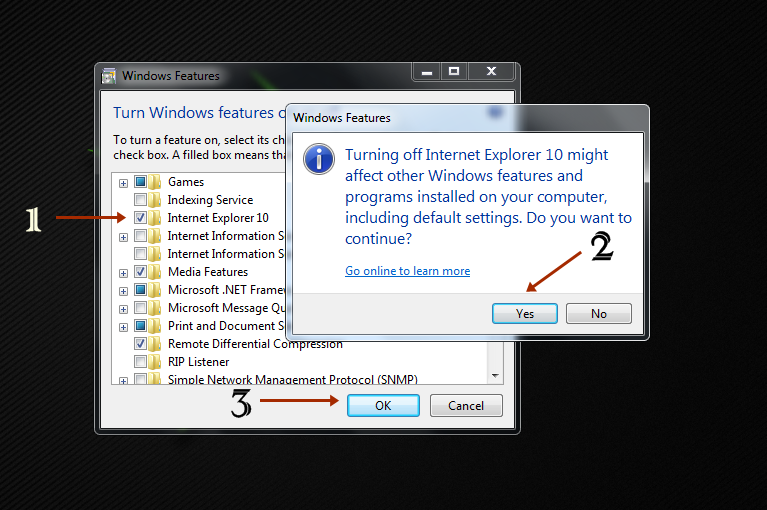Toggle the Media Features checkbox
Viewport: 767px width, 510px height.
pyautogui.click(x=140, y=271)
